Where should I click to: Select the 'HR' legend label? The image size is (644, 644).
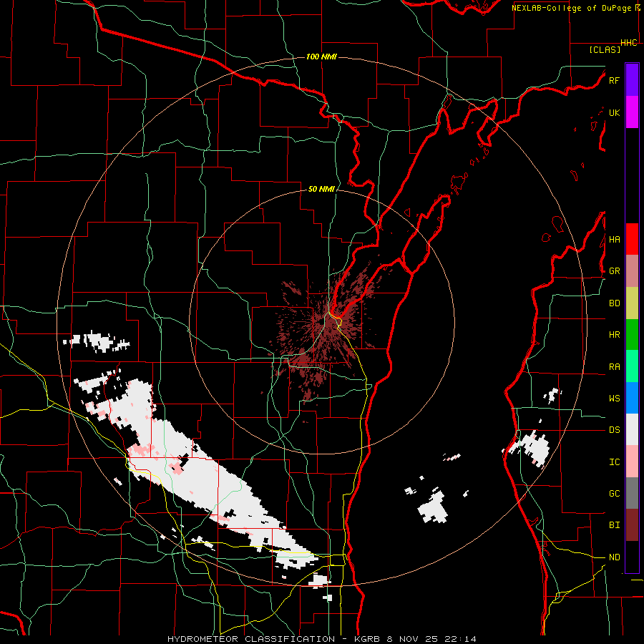[614, 335]
